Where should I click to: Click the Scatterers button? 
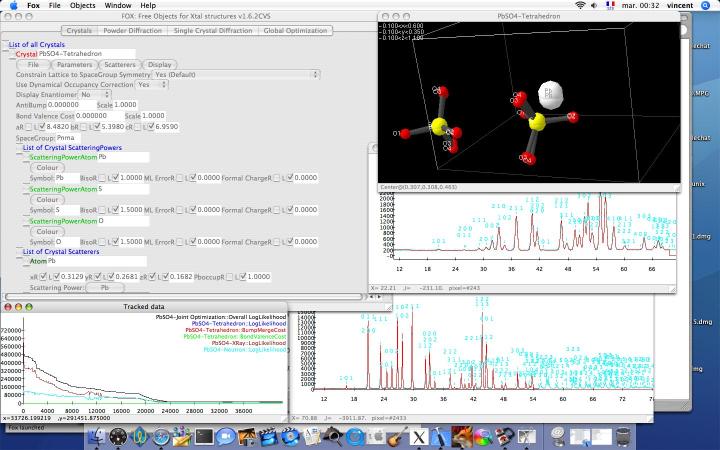click(120, 65)
